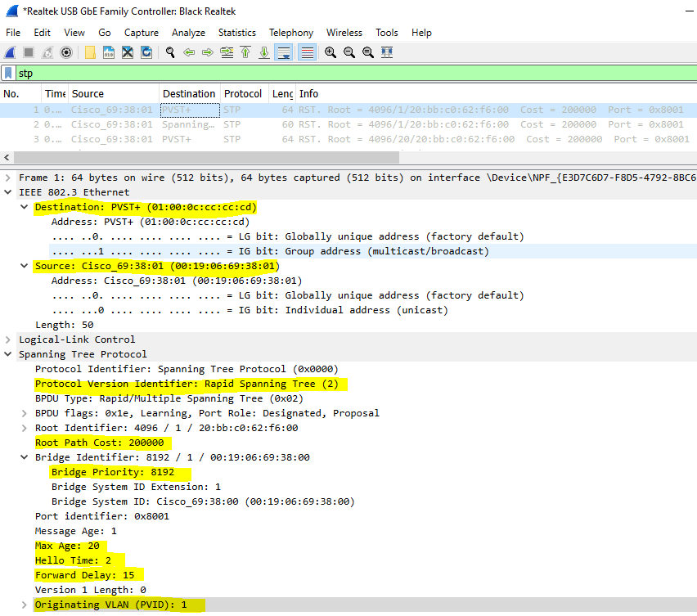Open the Help menu
This screenshot has width=697, height=616.
point(421,33)
